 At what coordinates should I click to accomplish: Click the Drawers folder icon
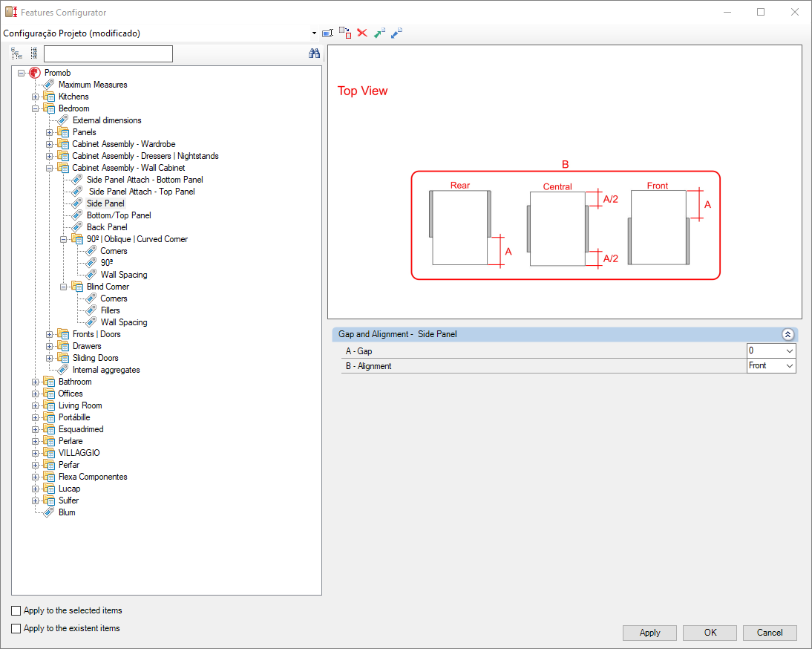(63, 346)
